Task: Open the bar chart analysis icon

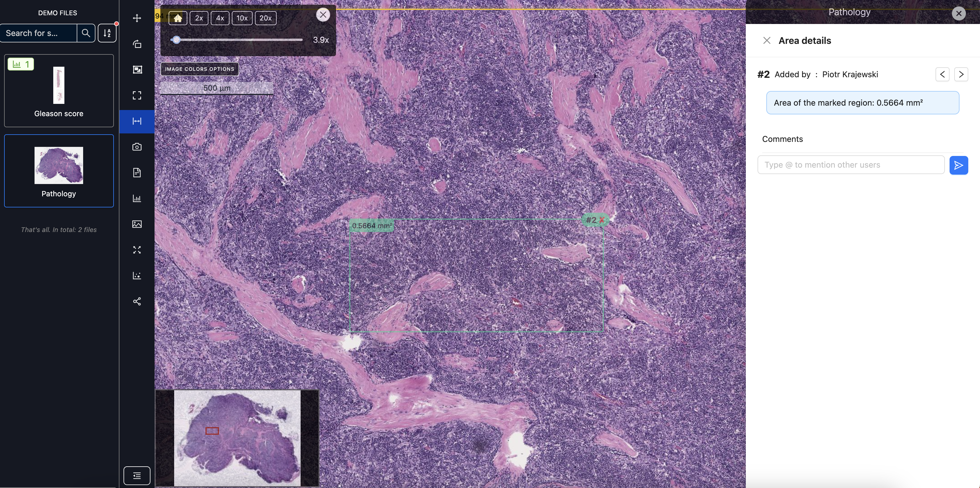Action: click(137, 198)
